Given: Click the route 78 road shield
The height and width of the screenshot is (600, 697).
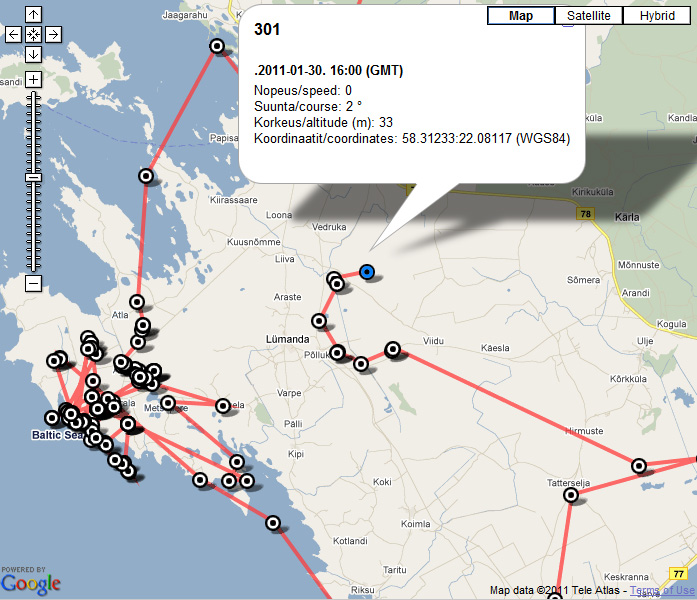Looking at the screenshot, I should pos(586,213).
